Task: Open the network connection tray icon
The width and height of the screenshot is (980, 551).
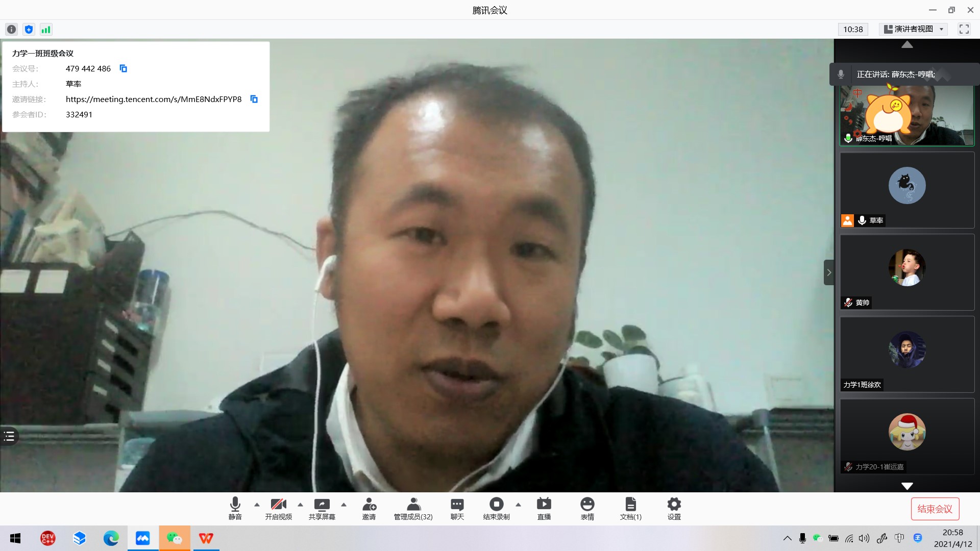Action: 849,538
